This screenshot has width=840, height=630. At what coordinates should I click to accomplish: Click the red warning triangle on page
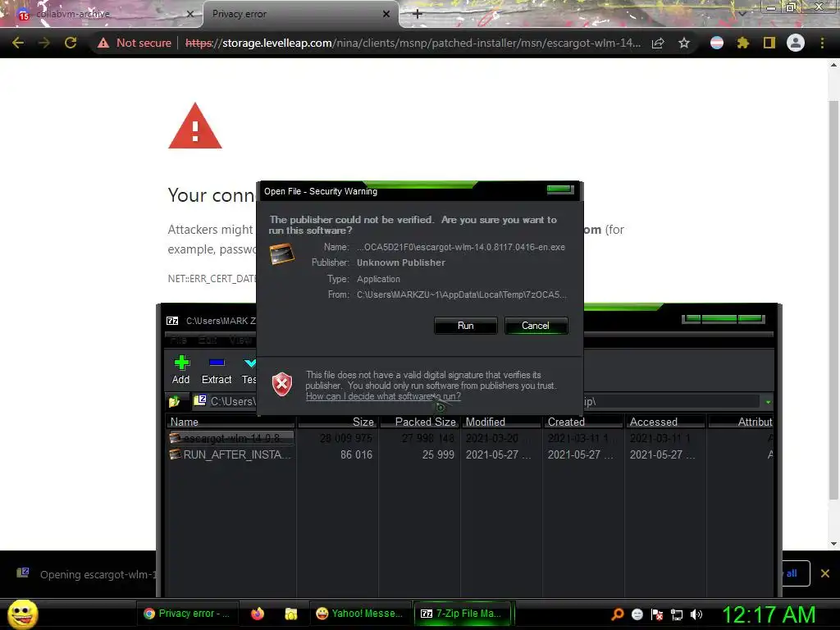(x=195, y=126)
